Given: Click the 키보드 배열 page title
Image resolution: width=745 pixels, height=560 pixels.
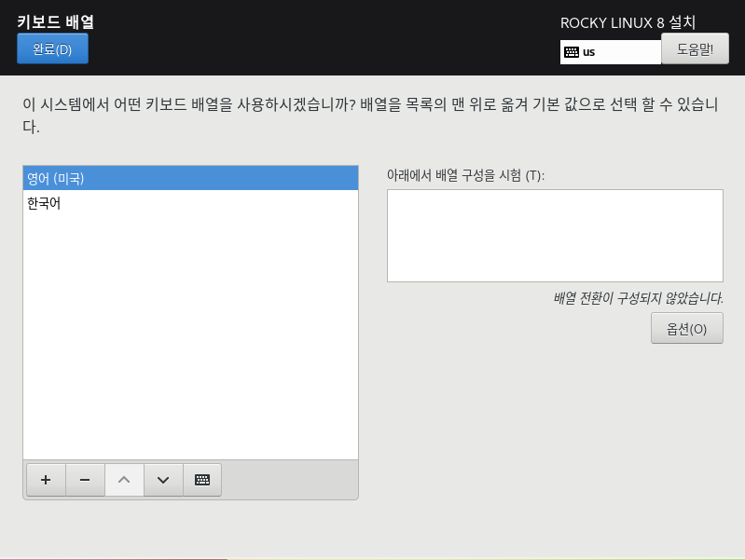Looking at the screenshot, I should pos(56,21).
